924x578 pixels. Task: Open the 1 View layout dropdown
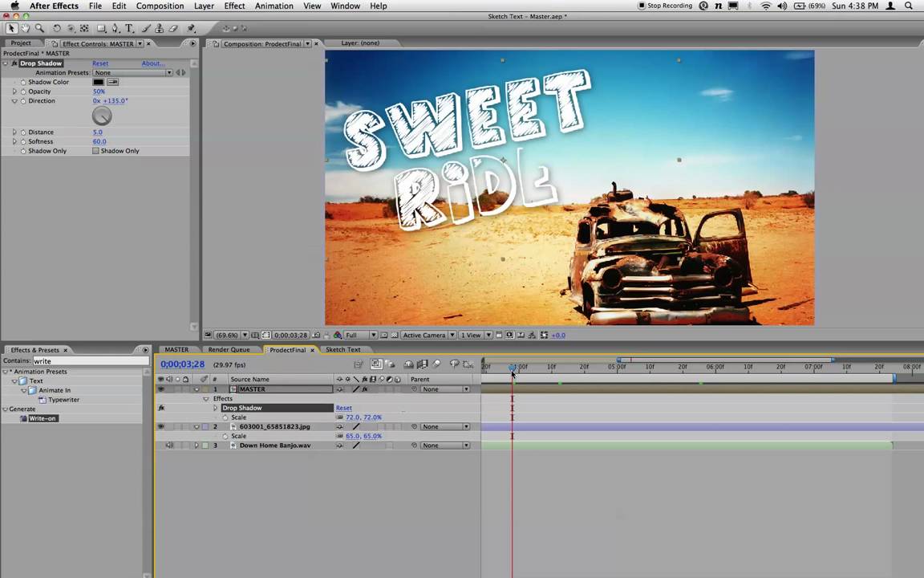point(475,335)
